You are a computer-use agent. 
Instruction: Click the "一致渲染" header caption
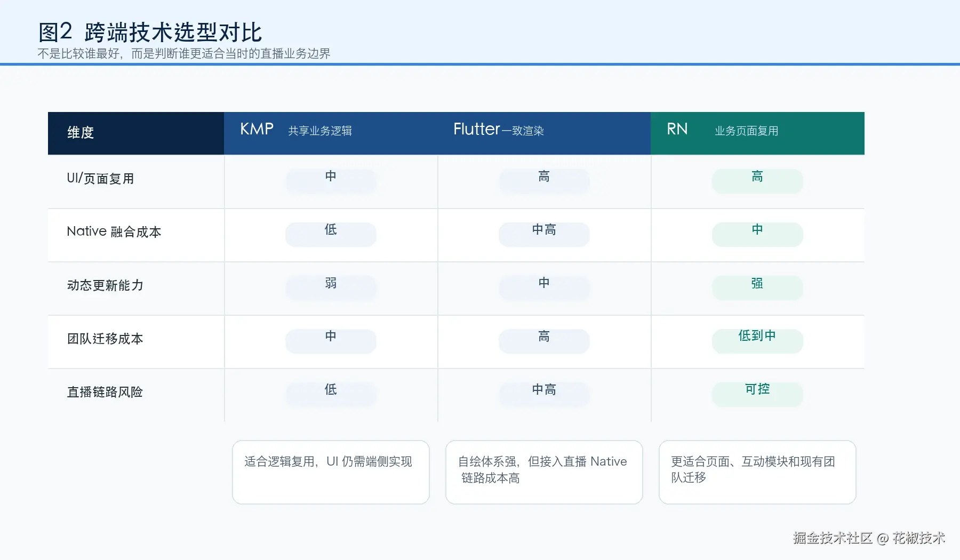pos(522,131)
